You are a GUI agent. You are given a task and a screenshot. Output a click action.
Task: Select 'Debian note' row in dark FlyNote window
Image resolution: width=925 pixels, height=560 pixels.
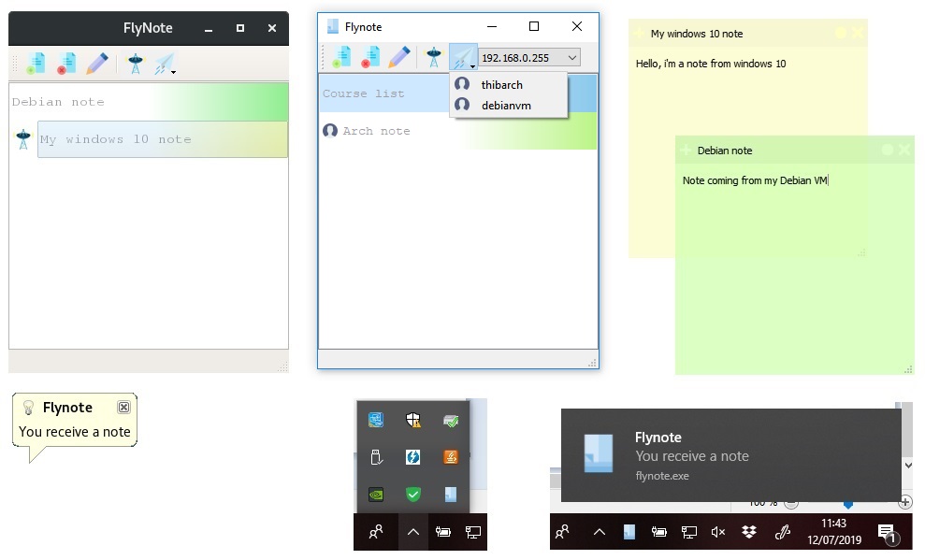click(x=149, y=102)
